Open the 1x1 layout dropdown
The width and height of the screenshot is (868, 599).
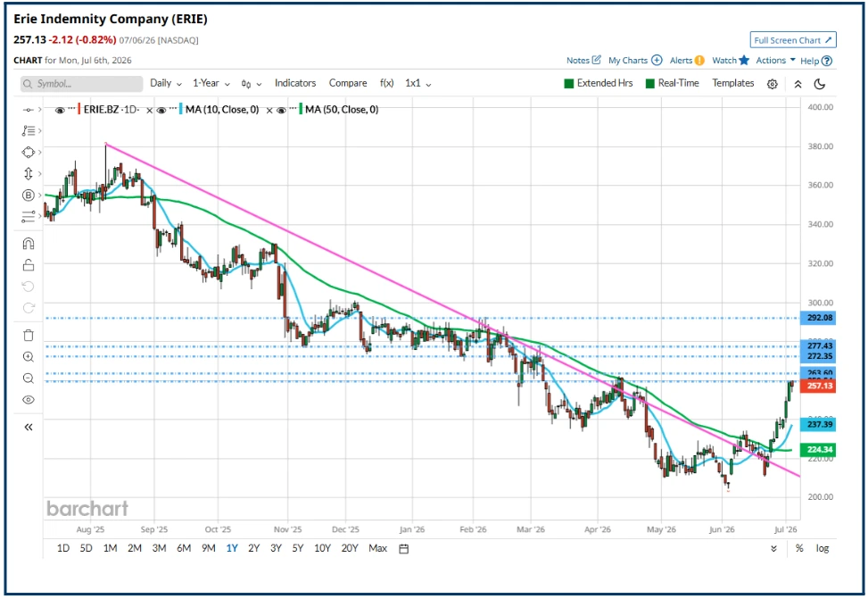[x=418, y=83]
